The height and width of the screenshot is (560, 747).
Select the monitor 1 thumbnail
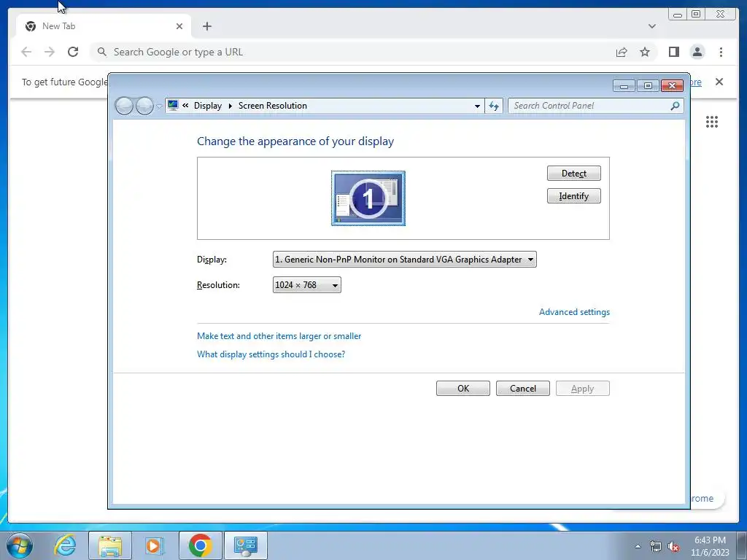coord(368,198)
